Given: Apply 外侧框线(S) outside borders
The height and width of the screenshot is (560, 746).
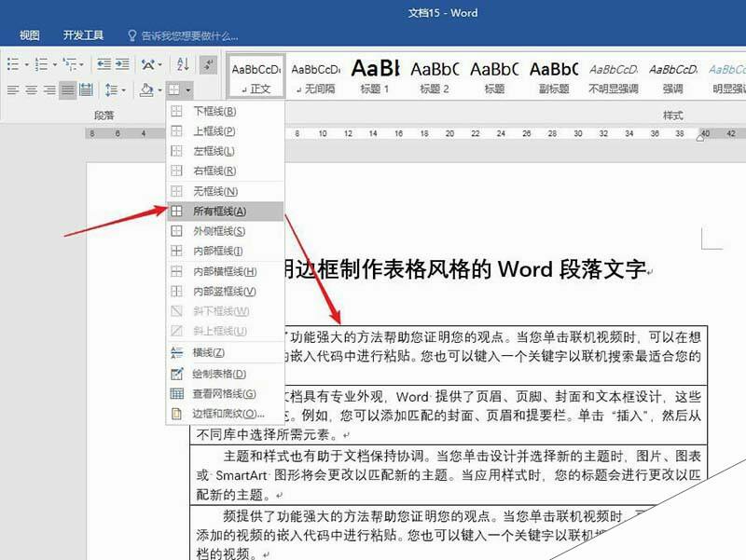Looking at the screenshot, I should click(x=226, y=231).
